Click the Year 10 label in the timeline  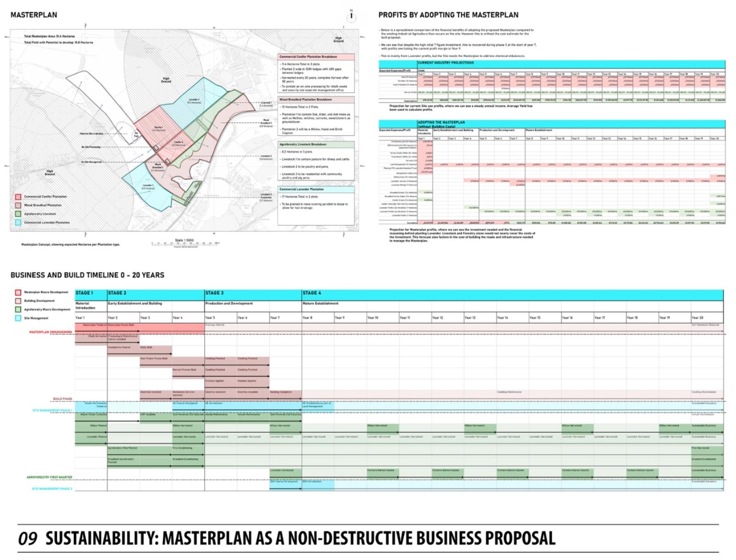[373, 318]
